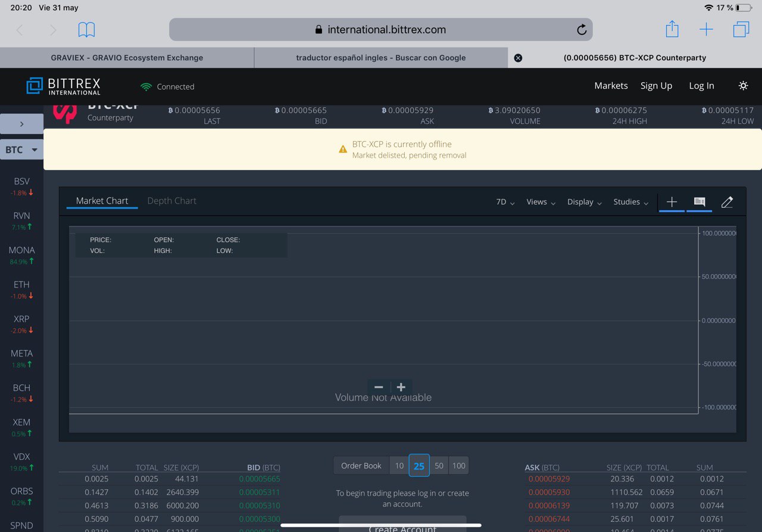Toggle the chart crosshair plus tool
Screen dimensions: 762x532
coord(672,202)
